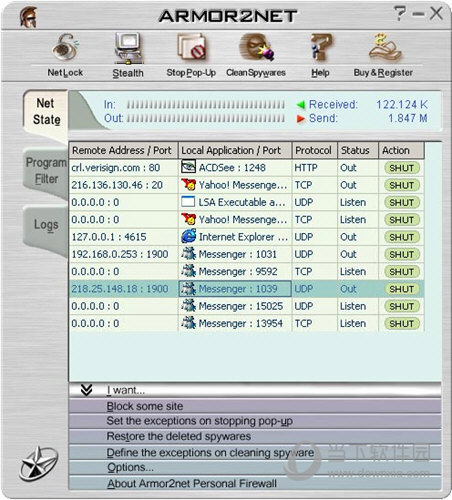Click the LSA Executable icon

[x=188, y=202]
